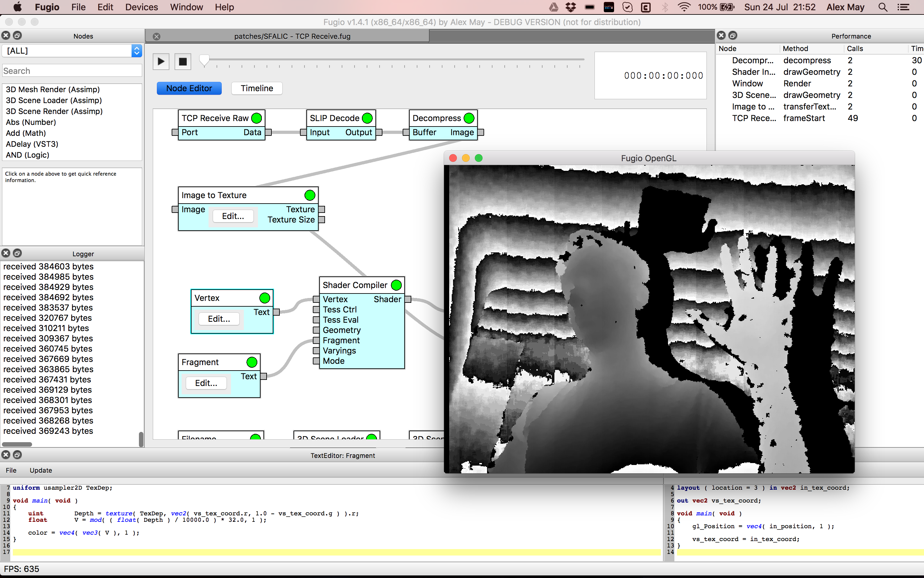Click the Port input pin on TCP Receive Raw
The height and width of the screenshot is (578, 924).
[x=175, y=132]
